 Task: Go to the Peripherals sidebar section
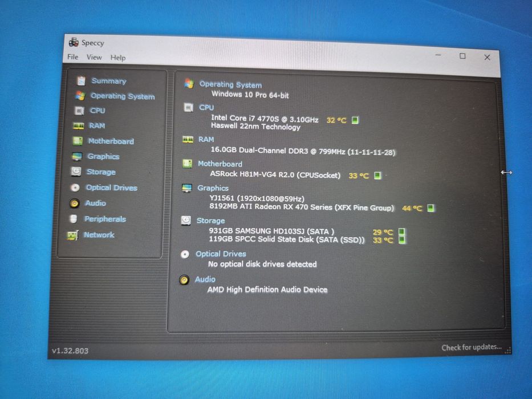click(x=105, y=219)
